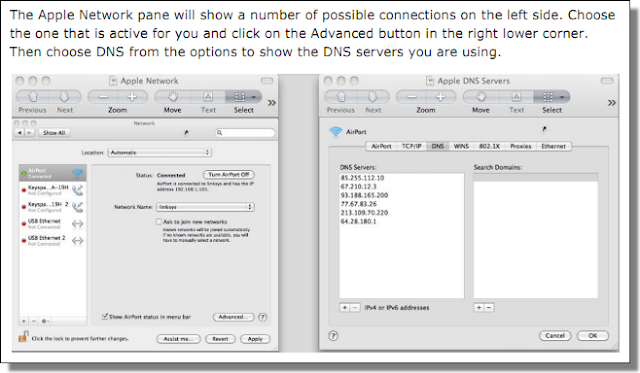Select Move hand tool in Apple Network window
Image resolution: width=640 pixels, height=373 pixels.
pos(173,97)
